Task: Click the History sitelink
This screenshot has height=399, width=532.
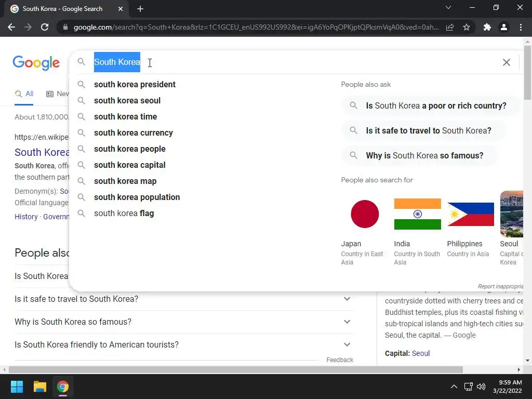Action: point(26,217)
